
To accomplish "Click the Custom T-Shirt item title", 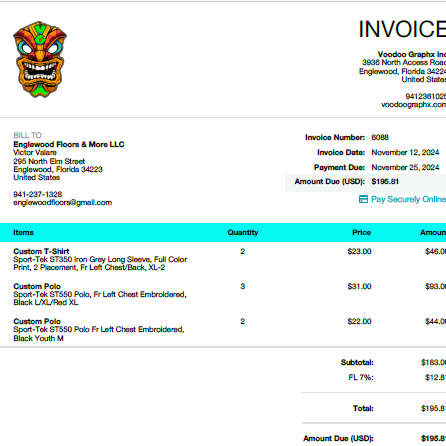I will [x=41, y=251].
